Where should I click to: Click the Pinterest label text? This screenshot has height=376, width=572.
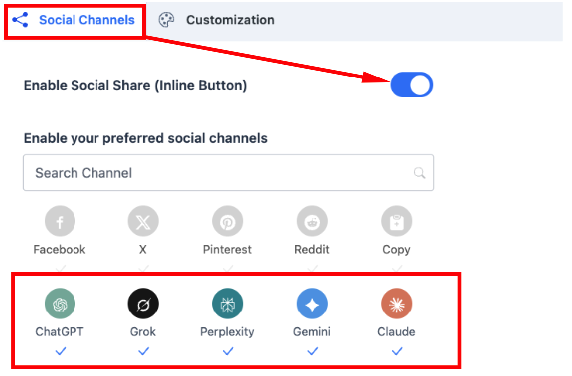[x=227, y=249]
